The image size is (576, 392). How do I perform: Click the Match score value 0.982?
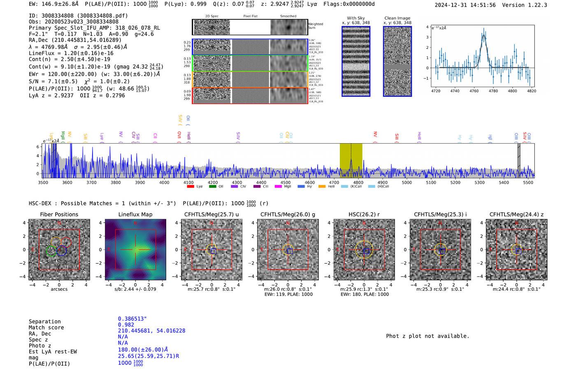tap(126, 325)
